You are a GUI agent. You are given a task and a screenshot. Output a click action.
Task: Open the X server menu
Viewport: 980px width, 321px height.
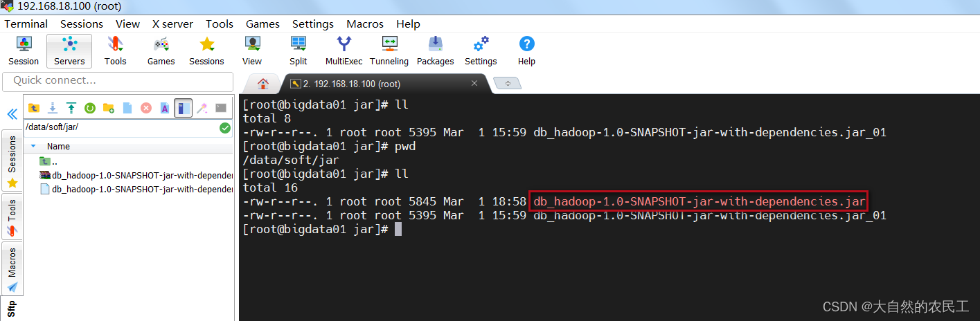click(x=172, y=24)
